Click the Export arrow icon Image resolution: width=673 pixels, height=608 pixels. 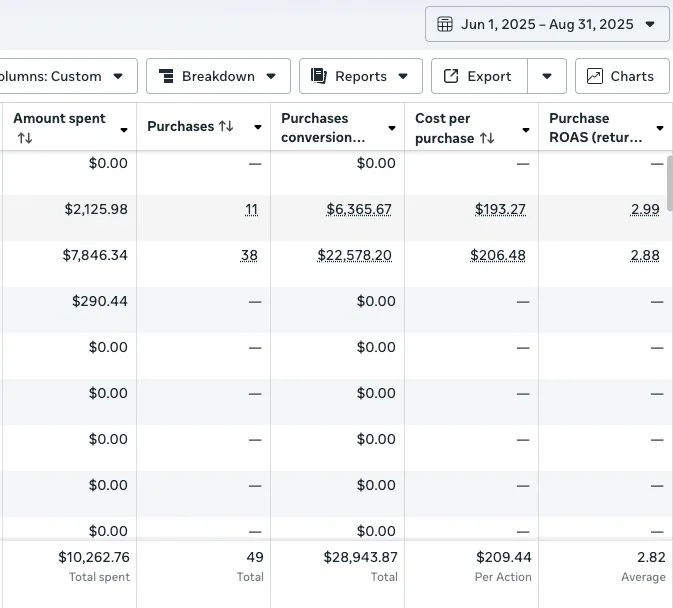click(451, 76)
